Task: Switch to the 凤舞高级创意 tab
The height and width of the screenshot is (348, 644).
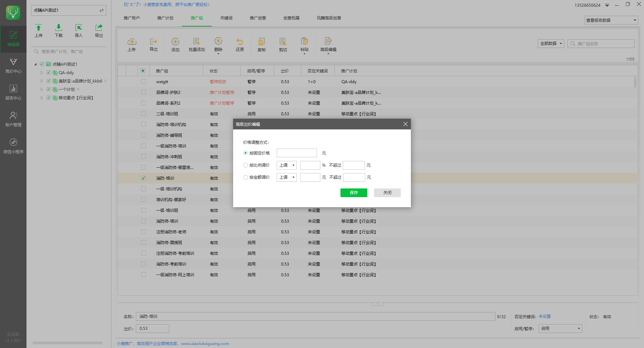Action: (x=329, y=18)
